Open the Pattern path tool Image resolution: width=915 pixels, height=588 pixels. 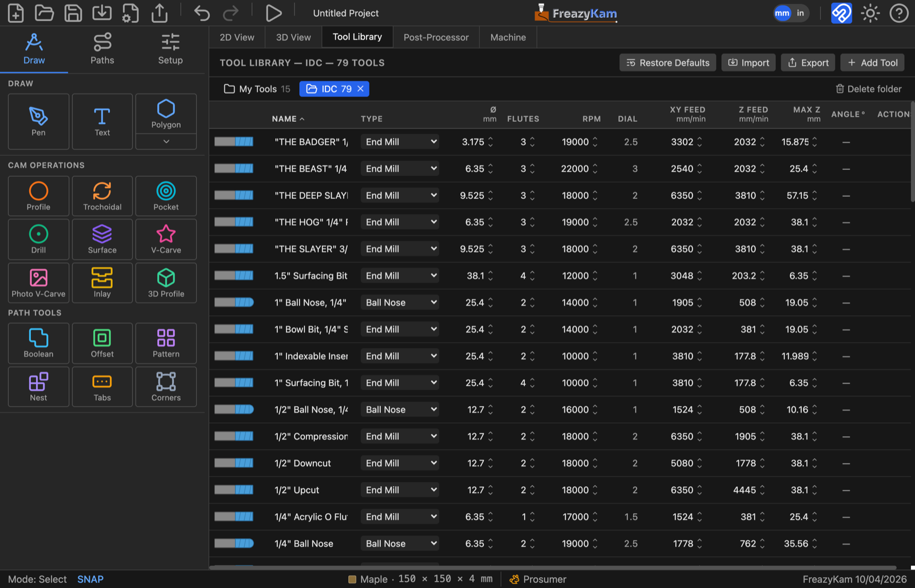click(x=166, y=343)
